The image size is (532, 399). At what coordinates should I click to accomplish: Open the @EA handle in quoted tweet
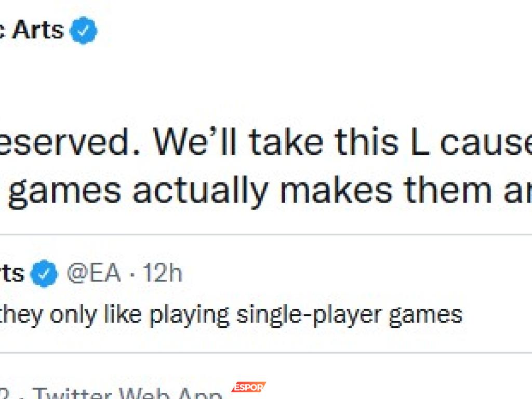93,273
